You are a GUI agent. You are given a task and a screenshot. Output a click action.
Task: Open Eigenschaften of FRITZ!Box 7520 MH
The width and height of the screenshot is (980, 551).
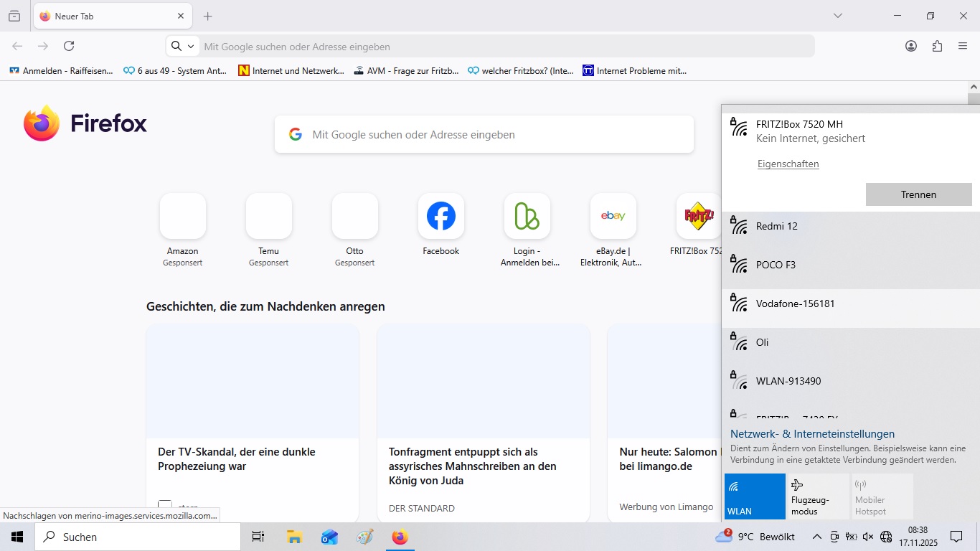pos(788,164)
